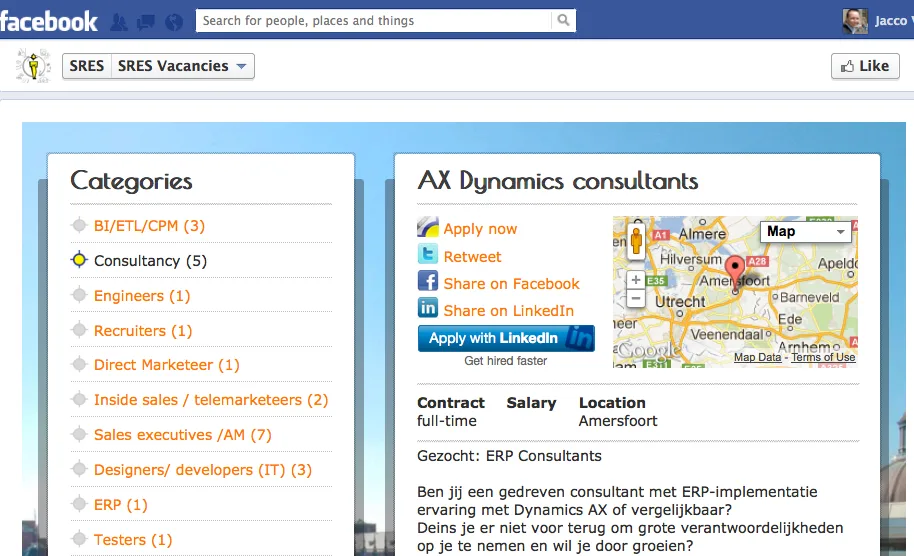Screen dimensions: 914x556
Task: Open BI/ETL/CPM (3) category
Action: (x=149, y=226)
